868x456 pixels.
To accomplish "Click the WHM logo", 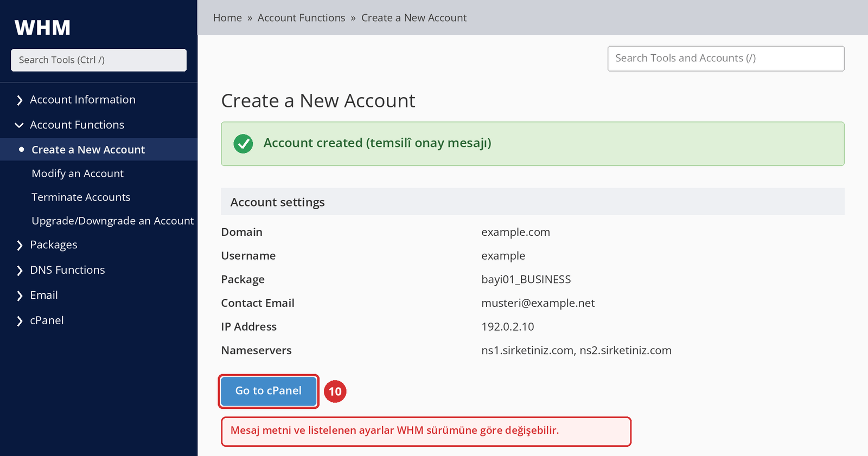I will 42,28.
